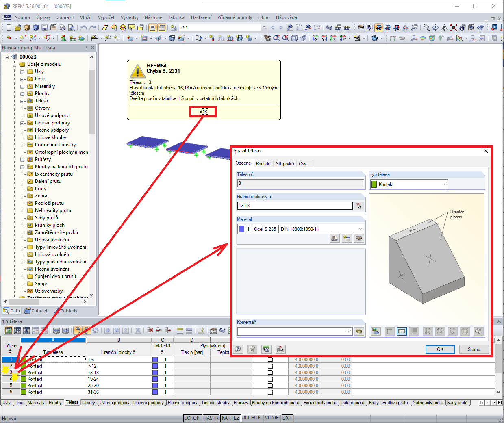The image size is (504, 423).
Task: Switch navigator to Zobrazit tab
Action: pyautogui.click(x=37, y=311)
